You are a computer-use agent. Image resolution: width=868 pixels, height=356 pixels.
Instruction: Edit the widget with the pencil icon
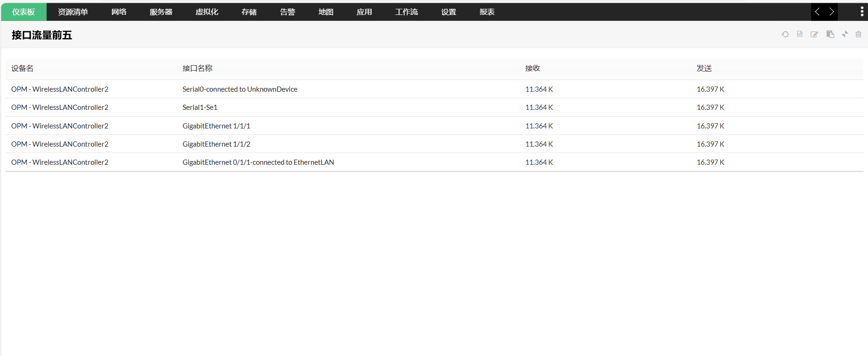point(814,34)
